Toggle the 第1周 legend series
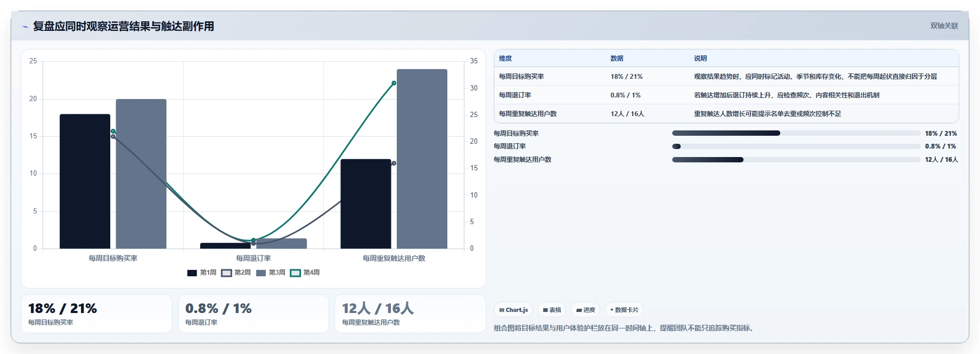Viewport: 980px width, 354px height. [202, 273]
